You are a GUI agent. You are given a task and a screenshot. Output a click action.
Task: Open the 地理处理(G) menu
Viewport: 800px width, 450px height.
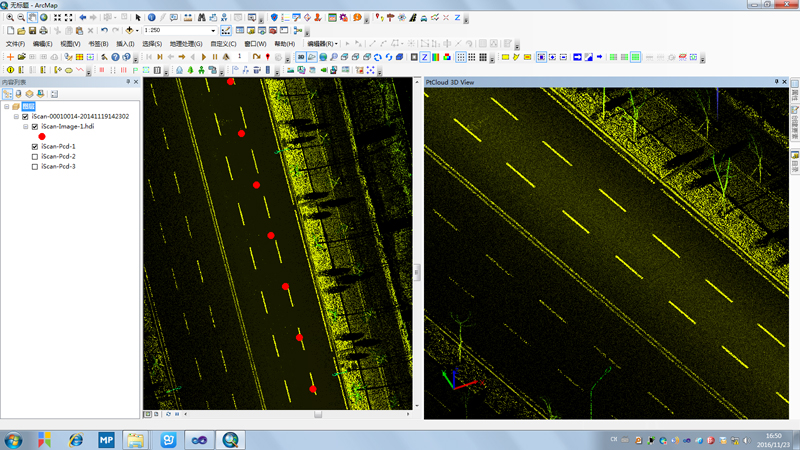coord(186,44)
